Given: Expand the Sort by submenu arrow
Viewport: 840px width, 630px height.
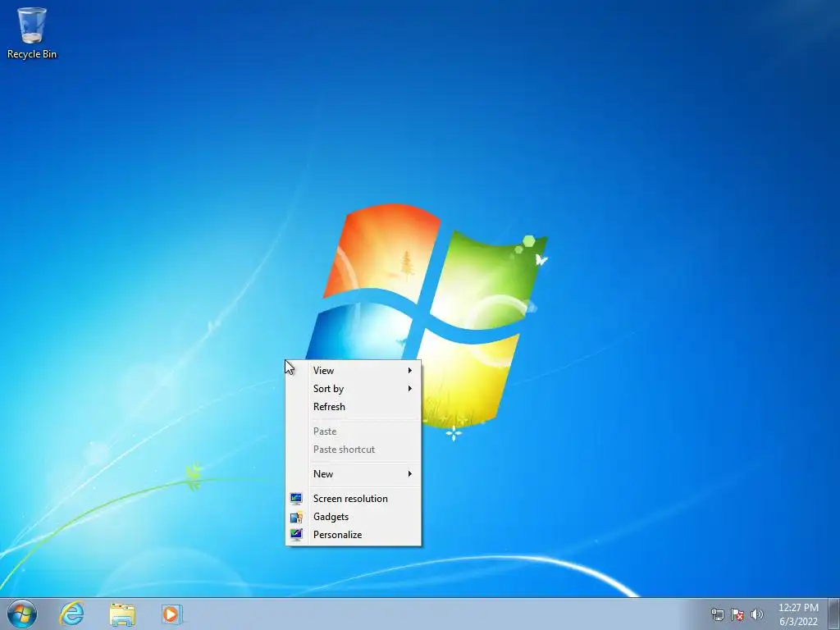Looking at the screenshot, I should (410, 388).
